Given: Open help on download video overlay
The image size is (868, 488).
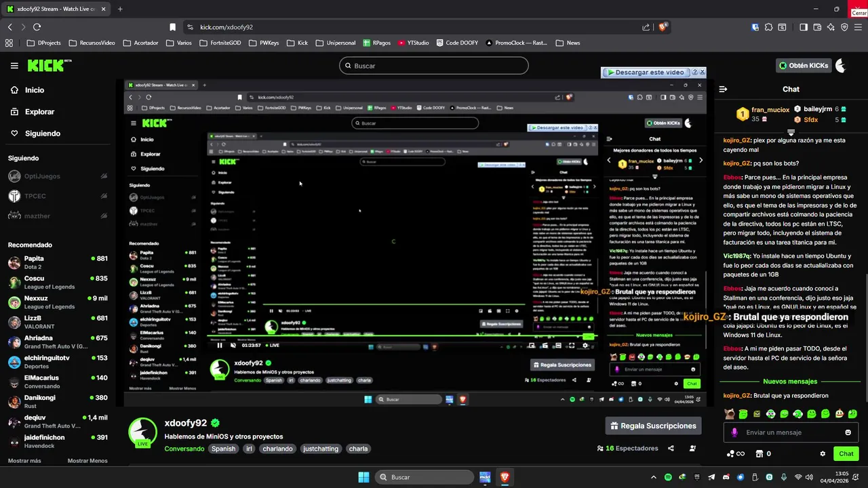Looking at the screenshot, I should (x=694, y=72).
